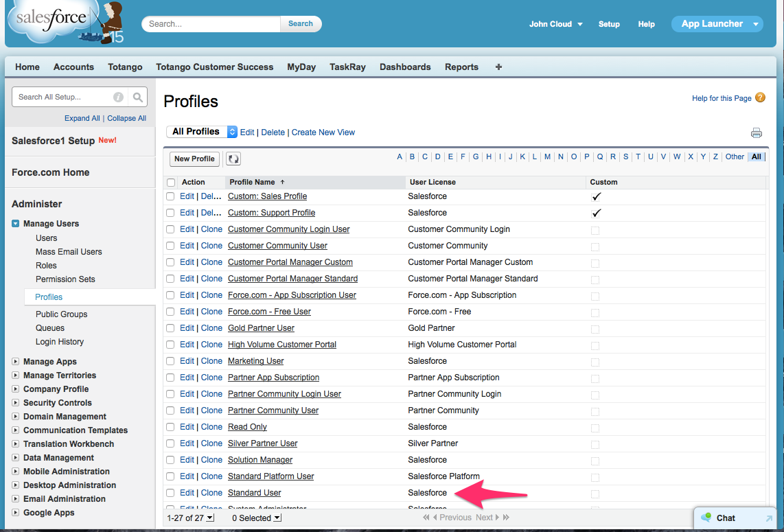Check the box for Custom: Support Profile

click(x=170, y=213)
